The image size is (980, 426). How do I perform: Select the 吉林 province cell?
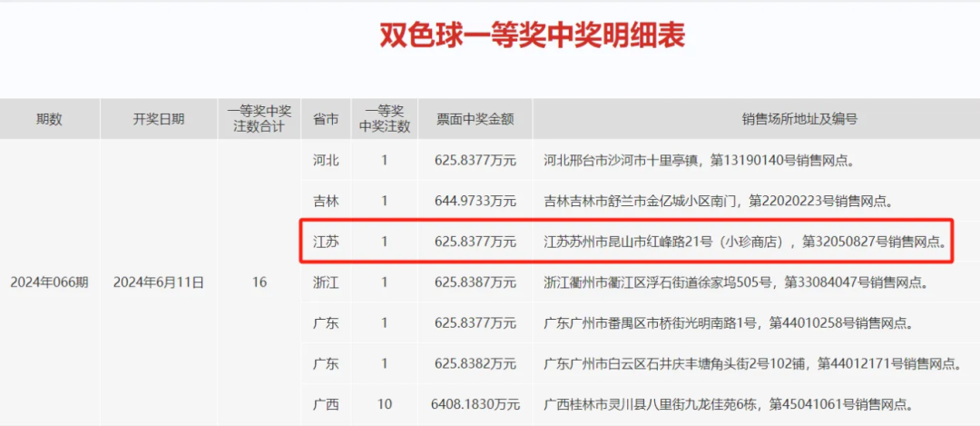point(326,201)
